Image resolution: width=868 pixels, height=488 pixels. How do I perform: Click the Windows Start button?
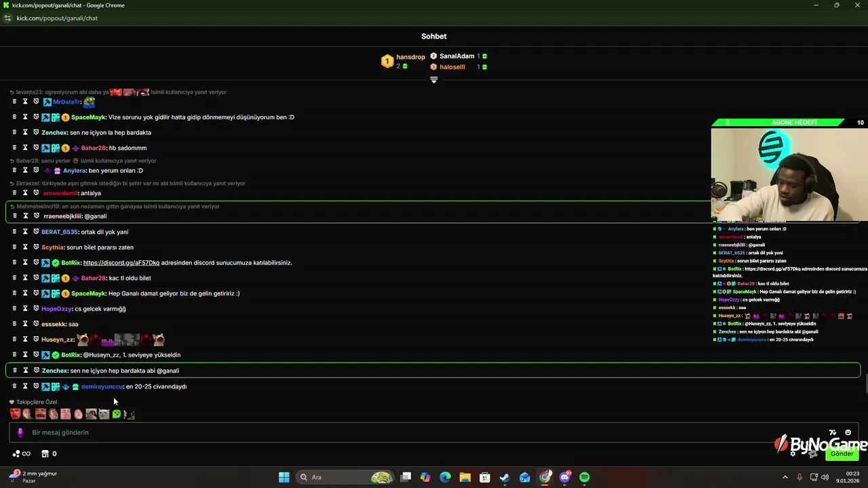284,477
